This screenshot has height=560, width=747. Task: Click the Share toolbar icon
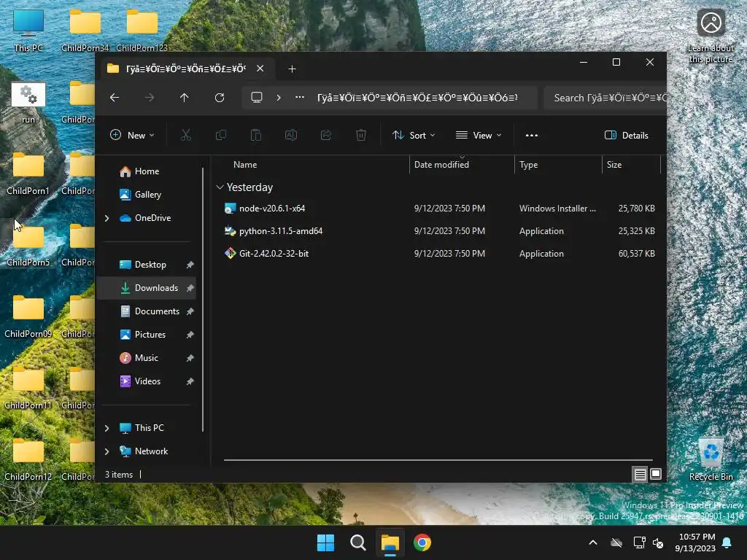(326, 135)
